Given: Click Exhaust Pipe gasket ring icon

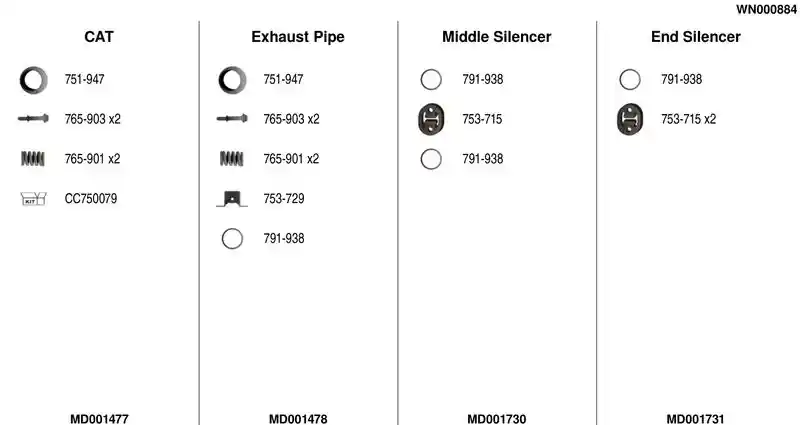Looking at the screenshot, I should (232, 80).
